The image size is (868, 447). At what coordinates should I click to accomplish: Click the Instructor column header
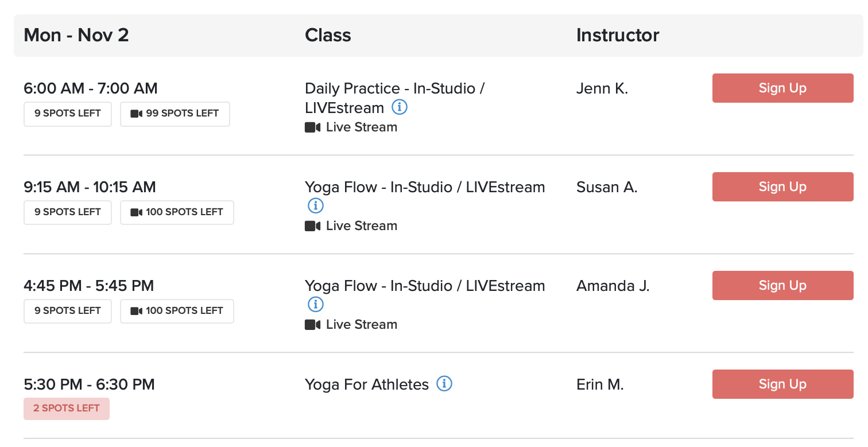[617, 35]
